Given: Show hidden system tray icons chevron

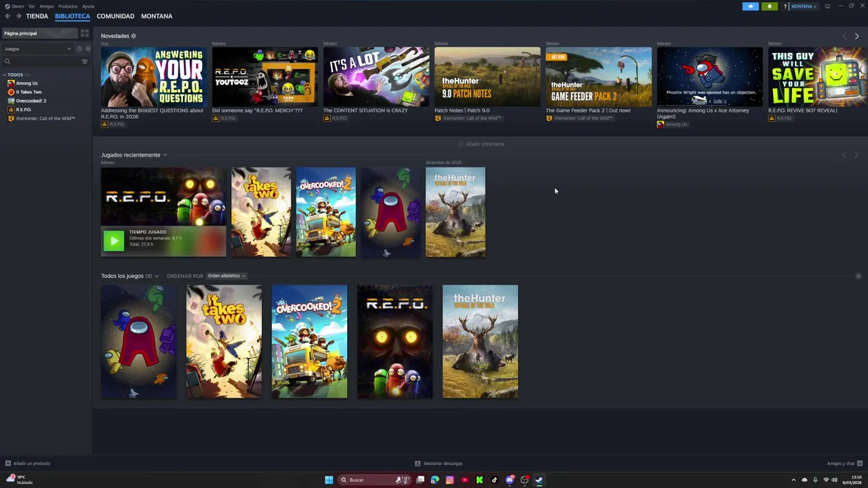Looking at the screenshot, I should pyautogui.click(x=793, y=480).
